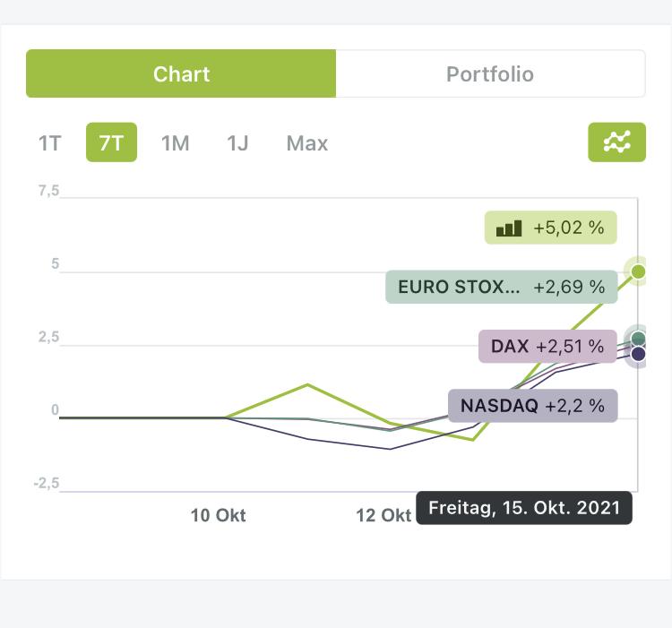Select the 1T time range
This screenshot has height=628, width=672.
(49, 143)
